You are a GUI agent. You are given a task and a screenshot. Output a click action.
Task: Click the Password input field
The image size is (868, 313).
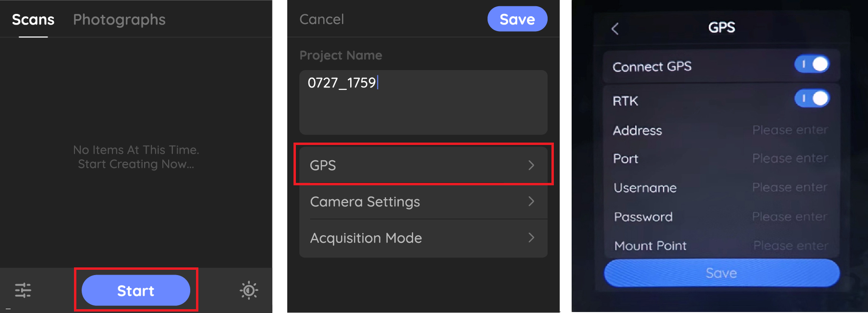tap(789, 217)
